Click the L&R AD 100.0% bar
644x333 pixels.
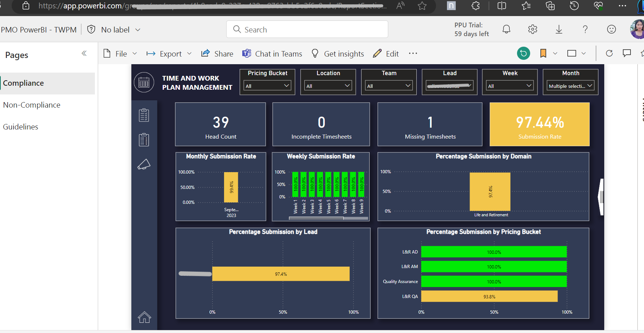tap(494, 252)
